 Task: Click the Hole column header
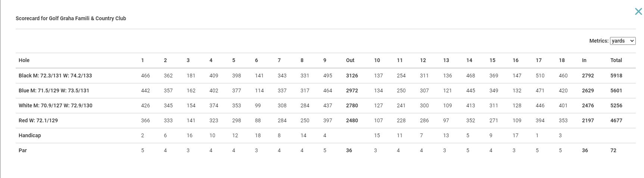(24, 60)
